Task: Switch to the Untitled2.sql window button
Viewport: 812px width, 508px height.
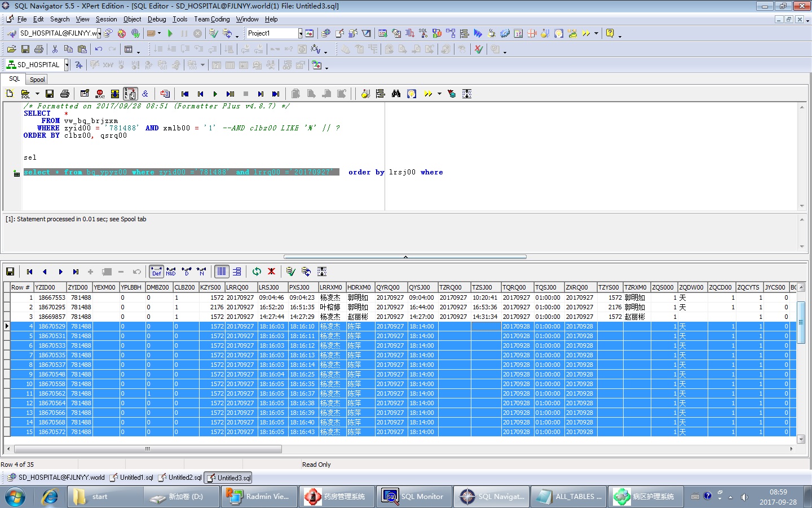Action: [180, 478]
